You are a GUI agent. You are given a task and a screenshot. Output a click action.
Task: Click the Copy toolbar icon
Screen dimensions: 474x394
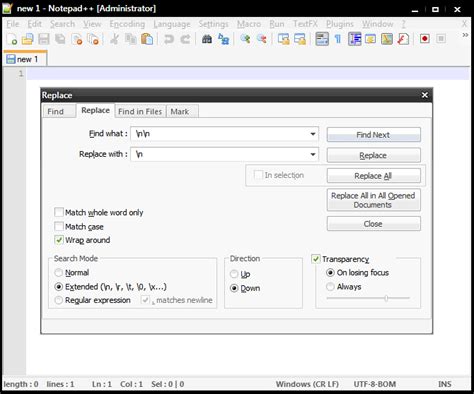[131, 39]
